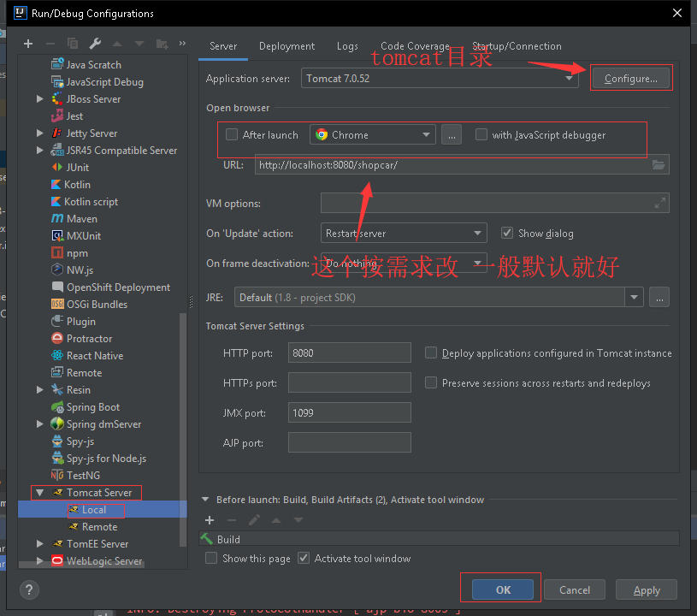Image resolution: width=697 pixels, height=616 pixels.
Task: Click the move configuration down arrow
Action: (139, 44)
